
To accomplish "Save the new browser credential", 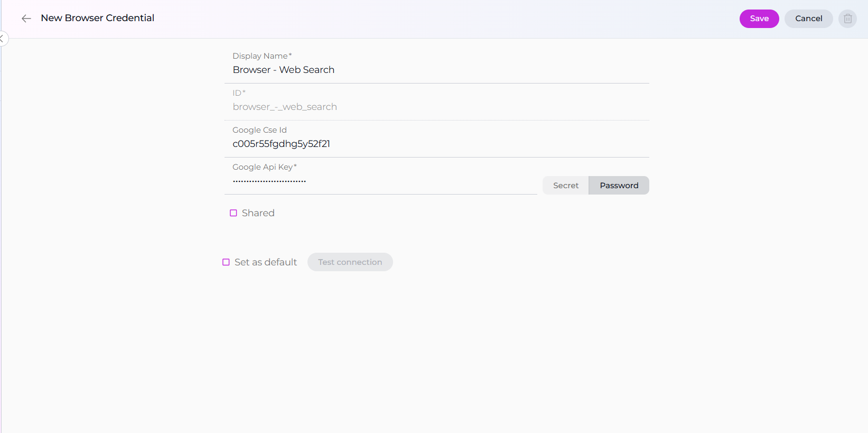I will click(x=759, y=19).
